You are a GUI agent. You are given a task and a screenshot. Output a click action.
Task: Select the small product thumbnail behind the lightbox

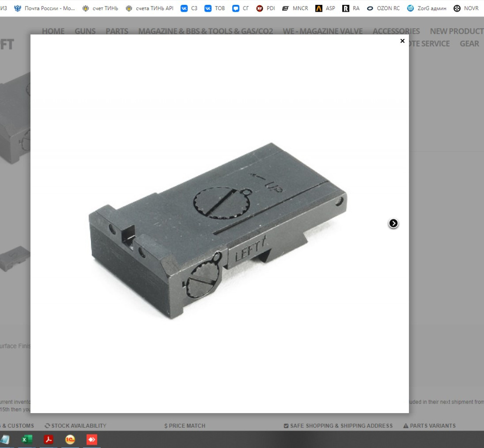[x=15, y=259]
